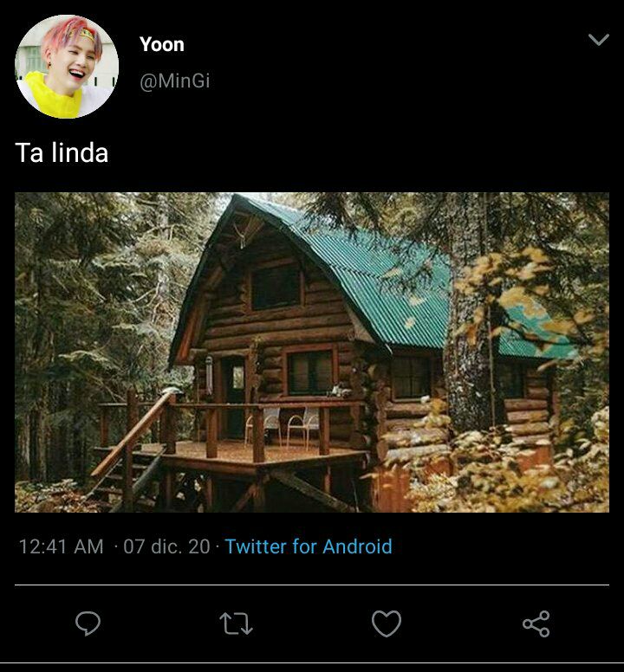This screenshot has height=672, width=624.
Task: Click the 07 dic. 20 date
Action: point(166,546)
